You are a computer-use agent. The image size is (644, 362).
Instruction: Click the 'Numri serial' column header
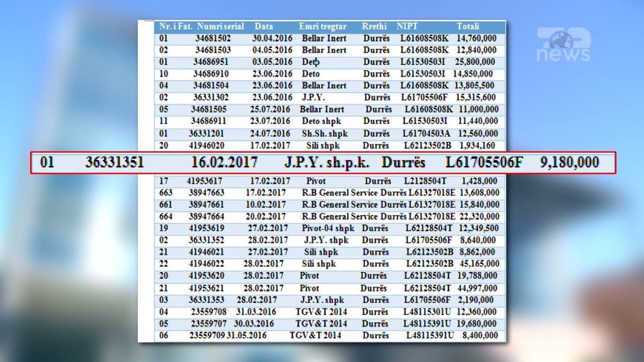click(x=220, y=27)
